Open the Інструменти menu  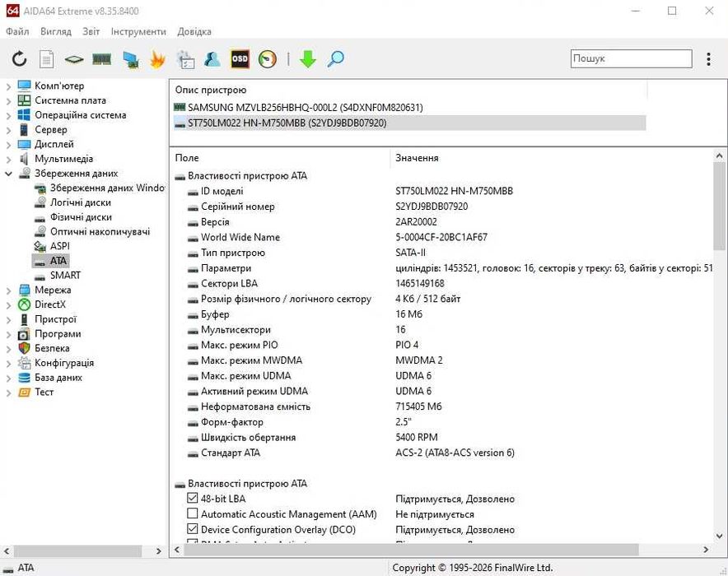pos(138,31)
